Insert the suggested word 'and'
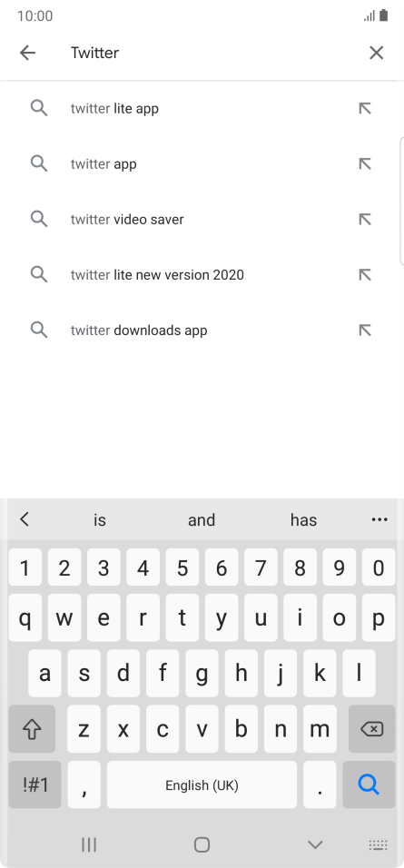 tap(202, 520)
